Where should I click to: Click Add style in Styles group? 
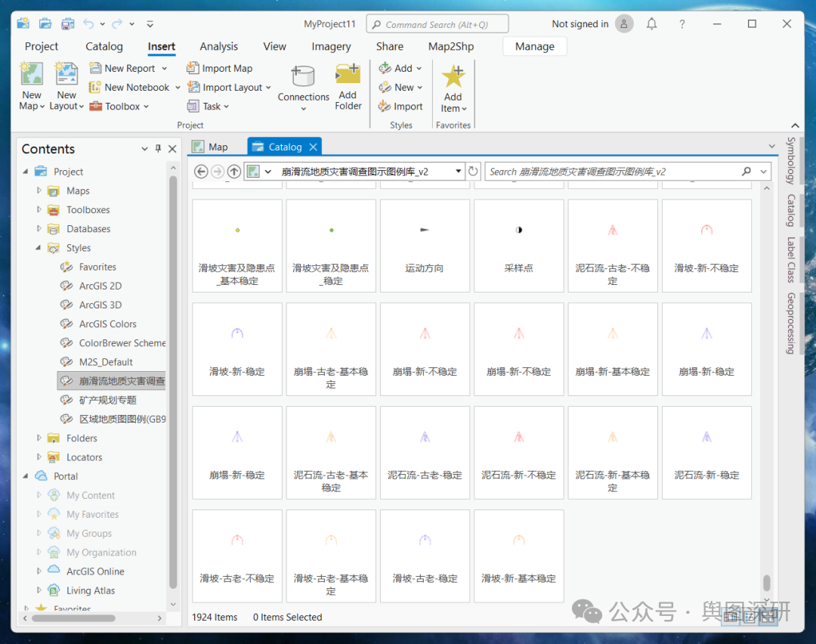pyautogui.click(x=400, y=68)
